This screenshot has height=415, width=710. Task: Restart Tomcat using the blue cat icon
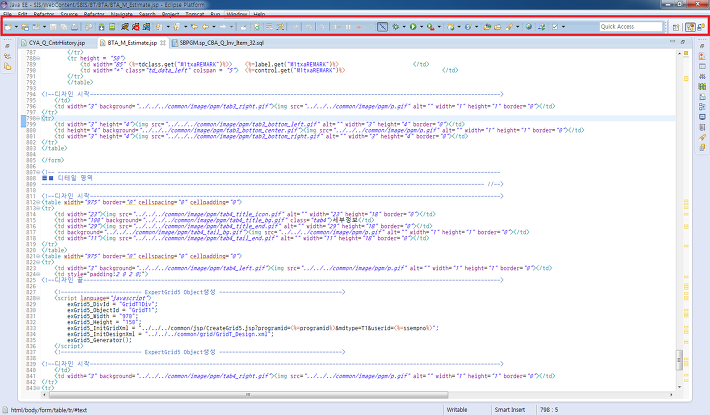tap(146, 27)
